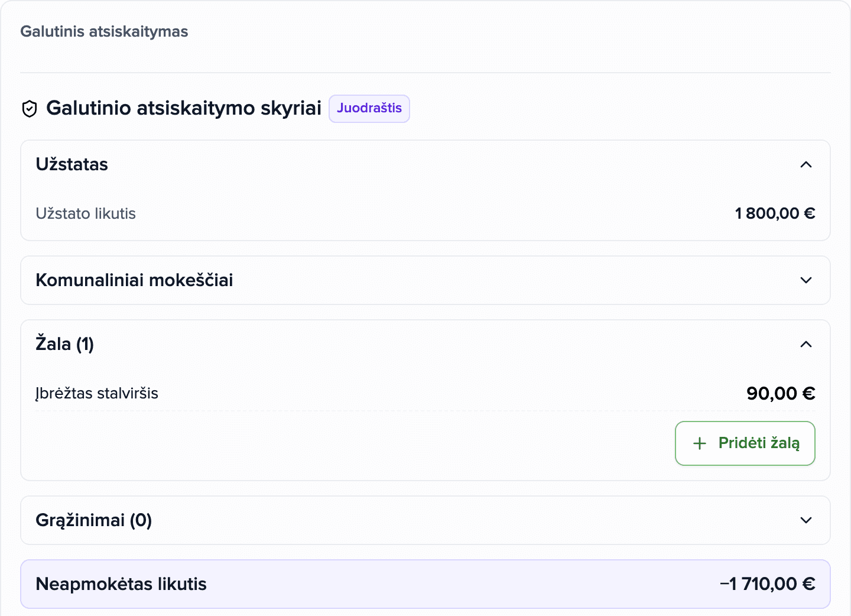Click the Įbrėžtas stalviršis damage row

tap(425, 393)
